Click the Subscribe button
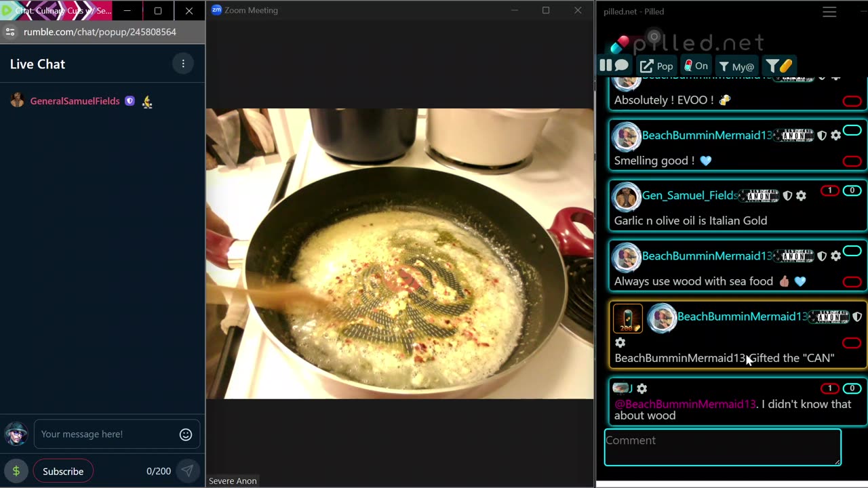 [63, 471]
